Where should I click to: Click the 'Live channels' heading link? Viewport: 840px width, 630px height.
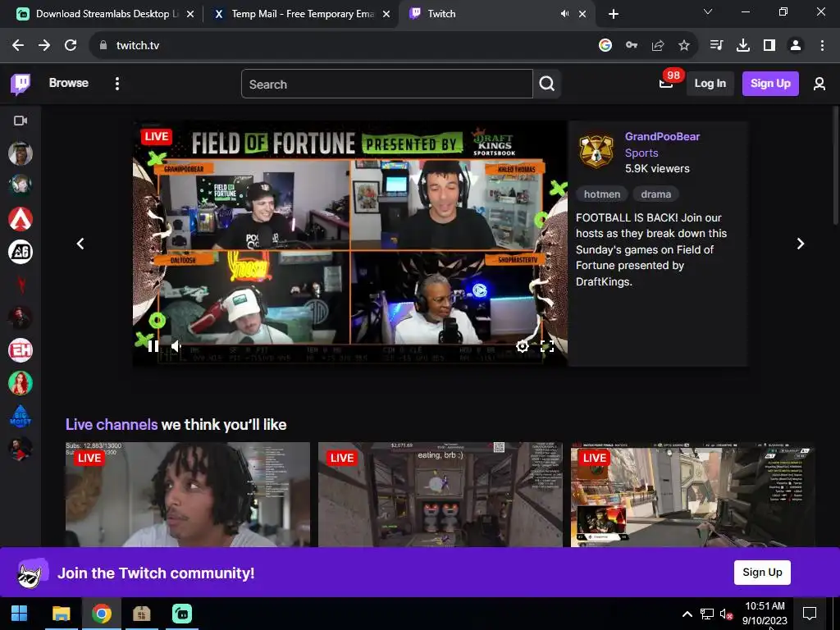pos(112,425)
